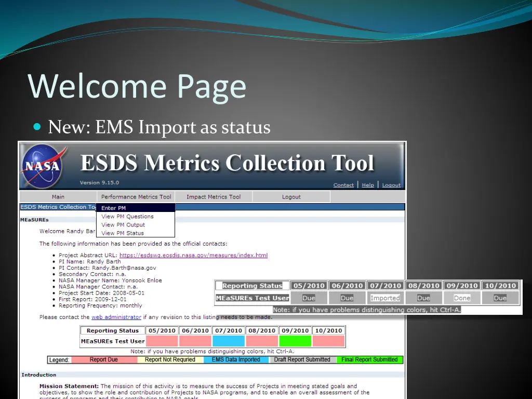Click the Mission Statement label
Viewport: 532px width, 399px height.
click(69, 386)
